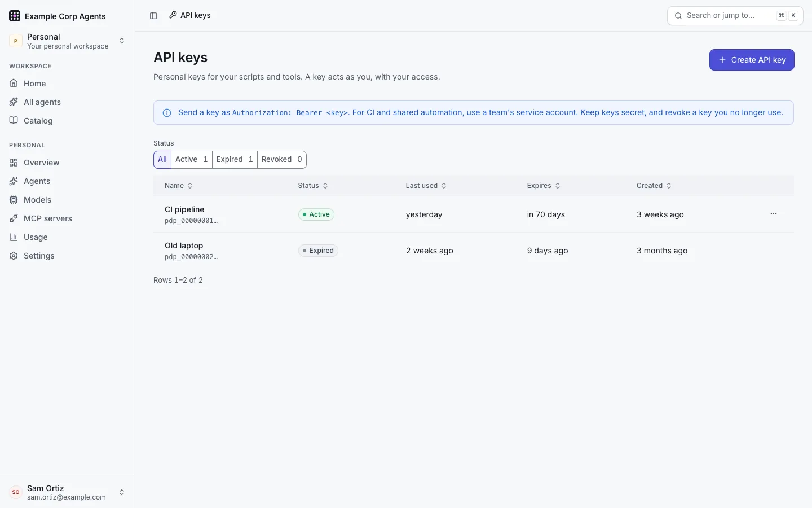Click the Example Corp Agents logo icon
This screenshot has width=812, height=508.
[x=15, y=16]
